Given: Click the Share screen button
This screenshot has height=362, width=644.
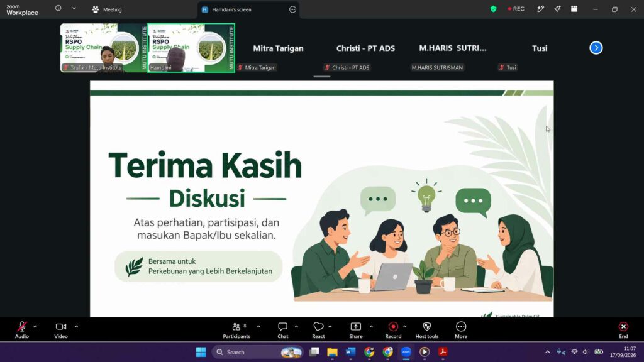Looking at the screenshot, I should click(356, 329).
